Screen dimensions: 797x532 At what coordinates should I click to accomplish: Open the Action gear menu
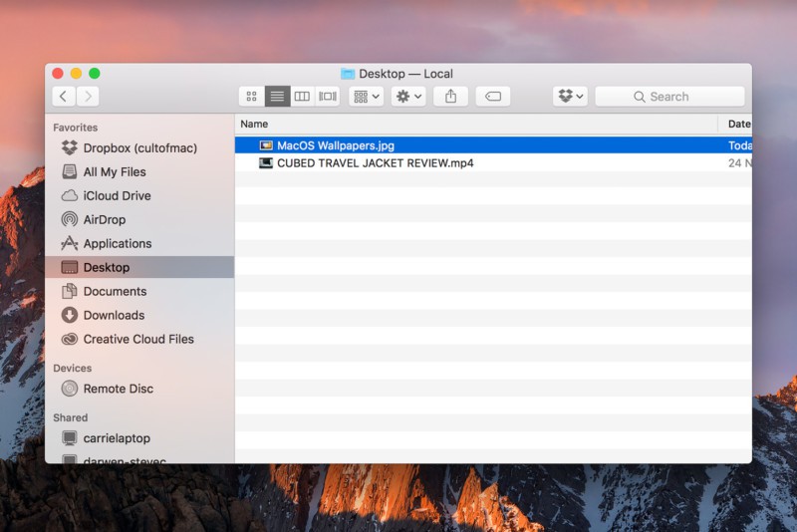click(408, 97)
